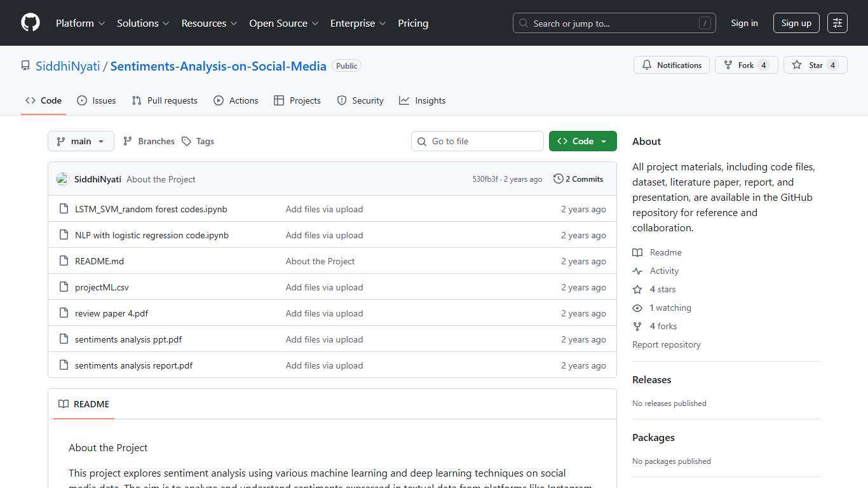This screenshot has height=488, width=868.
Task: Open the Pricing menu item
Action: (413, 23)
